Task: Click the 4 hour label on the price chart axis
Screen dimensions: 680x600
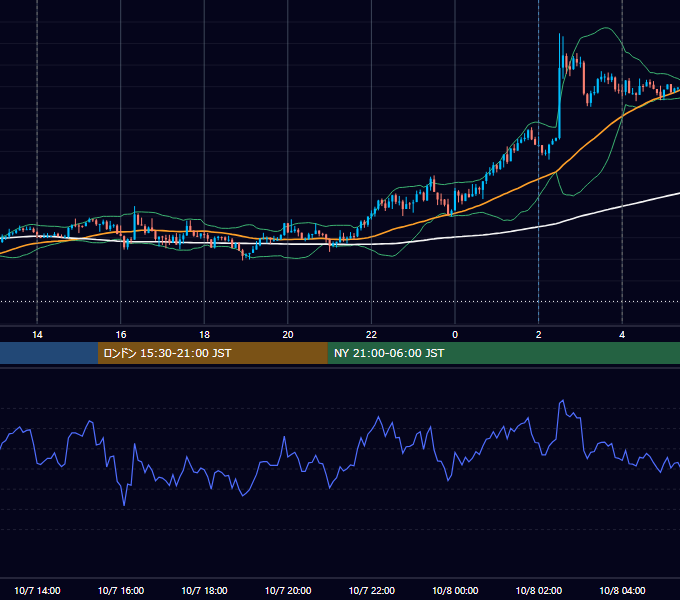Action: pos(622,335)
